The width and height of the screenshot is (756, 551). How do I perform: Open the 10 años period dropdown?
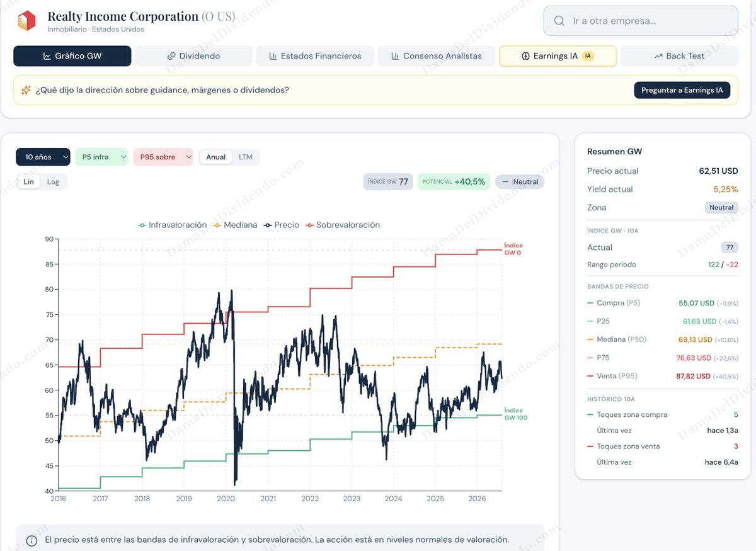[x=43, y=157]
